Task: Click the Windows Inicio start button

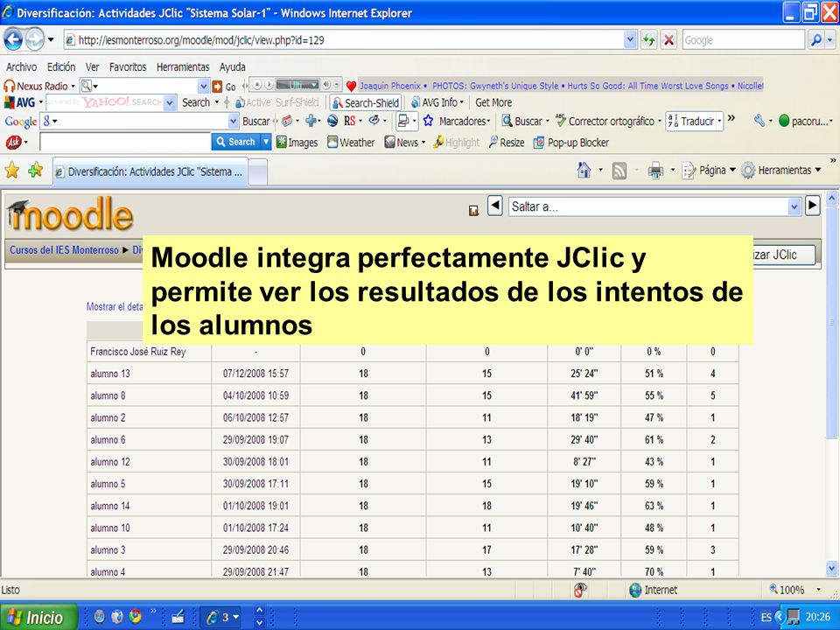Action: pos(38,617)
